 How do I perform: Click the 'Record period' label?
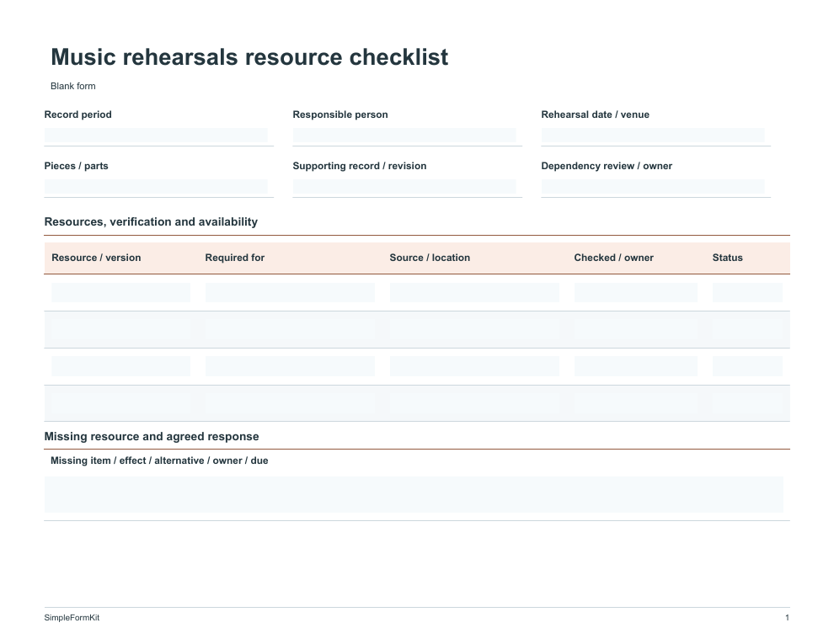78,114
